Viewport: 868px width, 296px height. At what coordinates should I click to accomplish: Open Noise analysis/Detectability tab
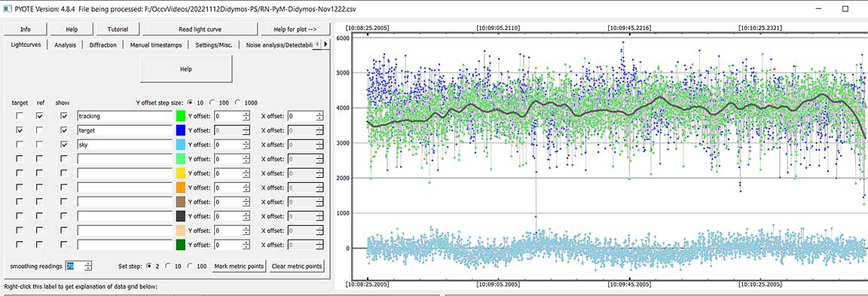coord(279,45)
